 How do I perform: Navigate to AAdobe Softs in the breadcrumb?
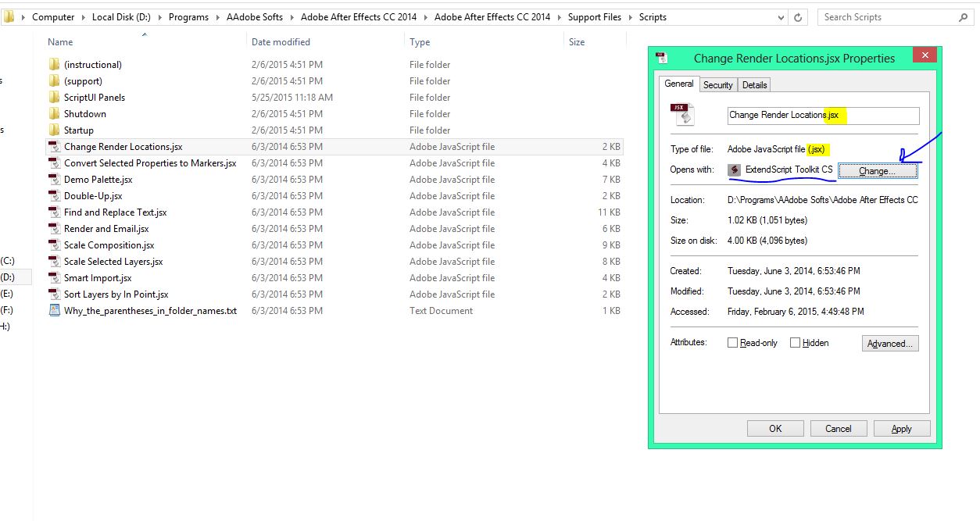[253, 16]
